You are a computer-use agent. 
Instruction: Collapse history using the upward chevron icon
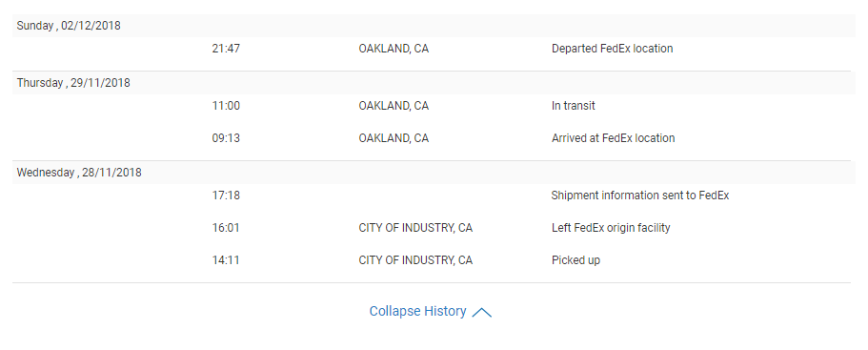[482, 313]
